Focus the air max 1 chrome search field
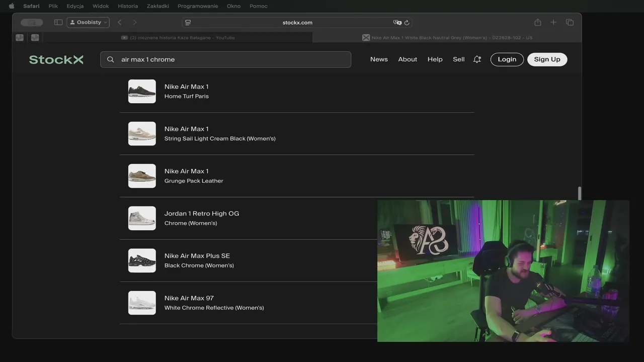644x362 pixels. (x=225, y=59)
